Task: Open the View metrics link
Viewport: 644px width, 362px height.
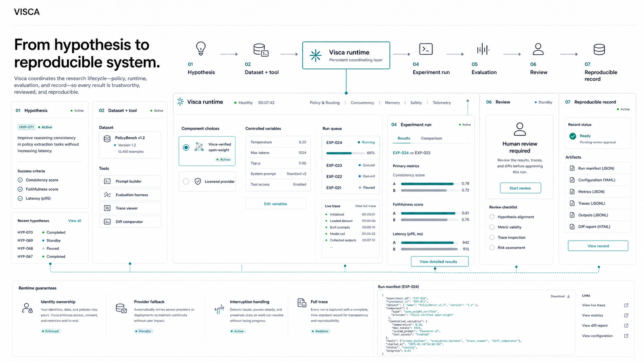Action: [x=592, y=315]
